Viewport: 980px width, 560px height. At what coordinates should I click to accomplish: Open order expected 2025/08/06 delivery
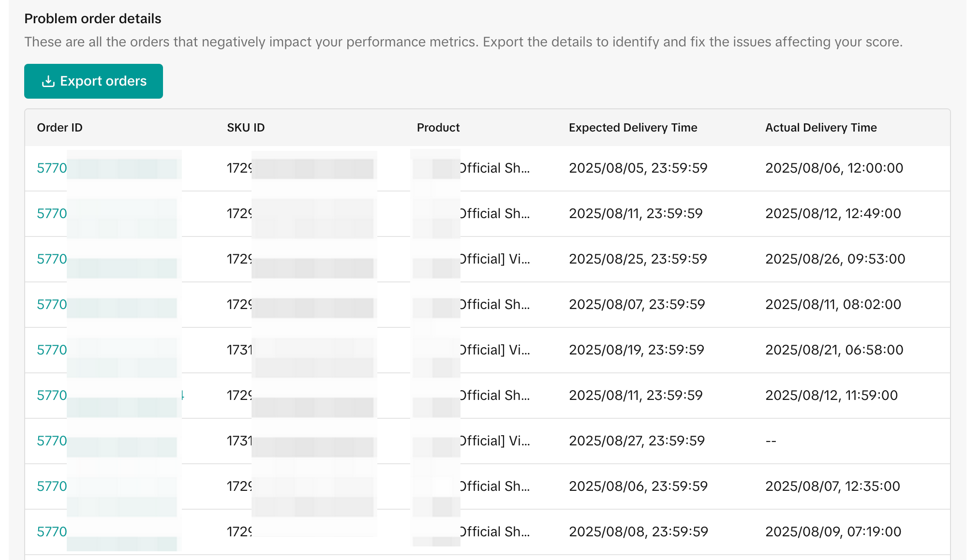pos(52,486)
